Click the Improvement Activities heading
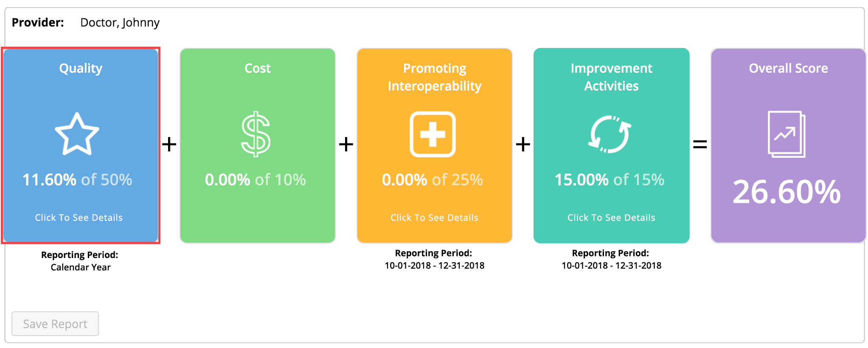868x348 pixels. pos(611,77)
